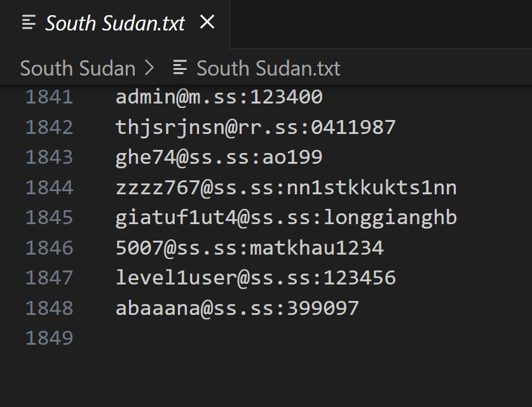Select the South Sudan.txt tab title
Viewport: 532px width, 407px height.
pos(115,23)
